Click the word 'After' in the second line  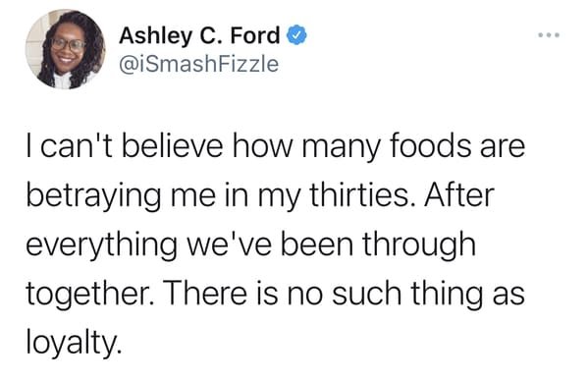pyautogui.click(x=459, y=194)
